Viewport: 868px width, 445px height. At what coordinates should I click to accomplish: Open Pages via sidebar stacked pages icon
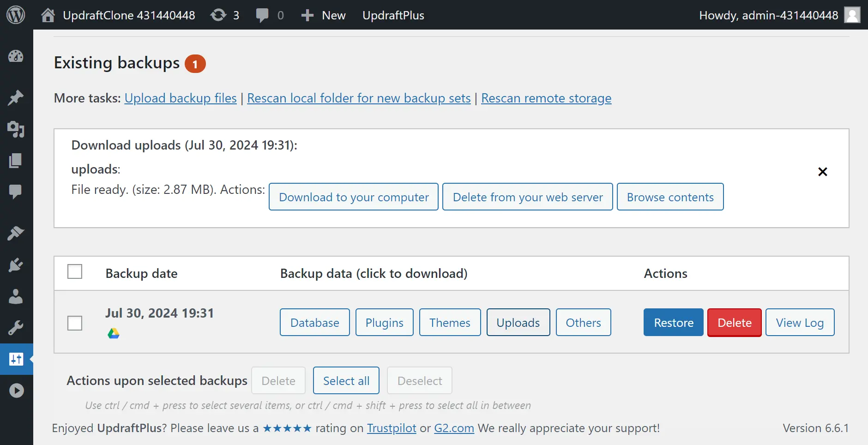coord(16,161)
